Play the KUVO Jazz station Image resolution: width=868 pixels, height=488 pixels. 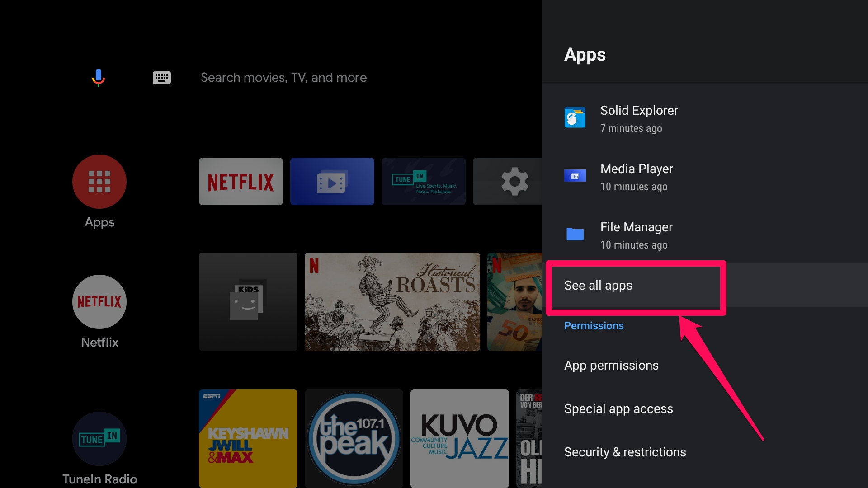[x=460, y=439]
